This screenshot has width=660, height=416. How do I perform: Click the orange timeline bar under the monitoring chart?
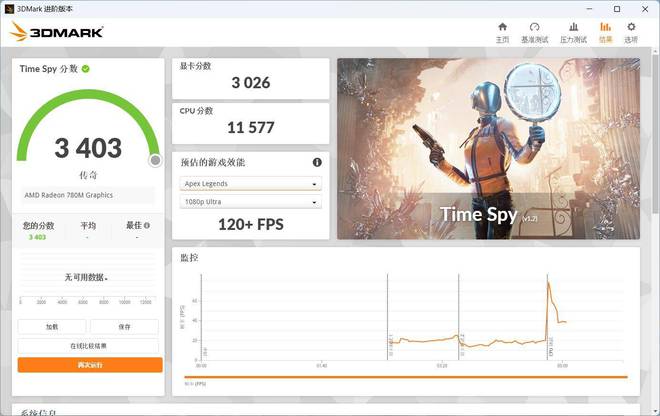point(406,377)
